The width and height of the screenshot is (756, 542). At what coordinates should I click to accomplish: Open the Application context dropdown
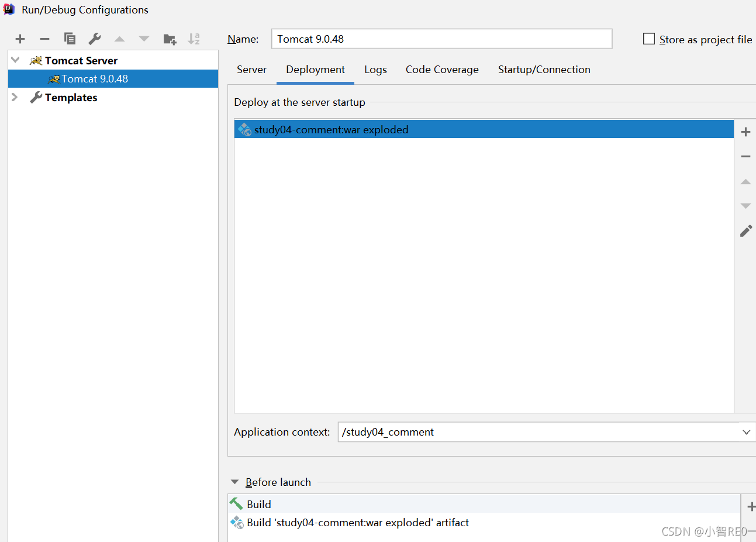[x=746, y=432]
